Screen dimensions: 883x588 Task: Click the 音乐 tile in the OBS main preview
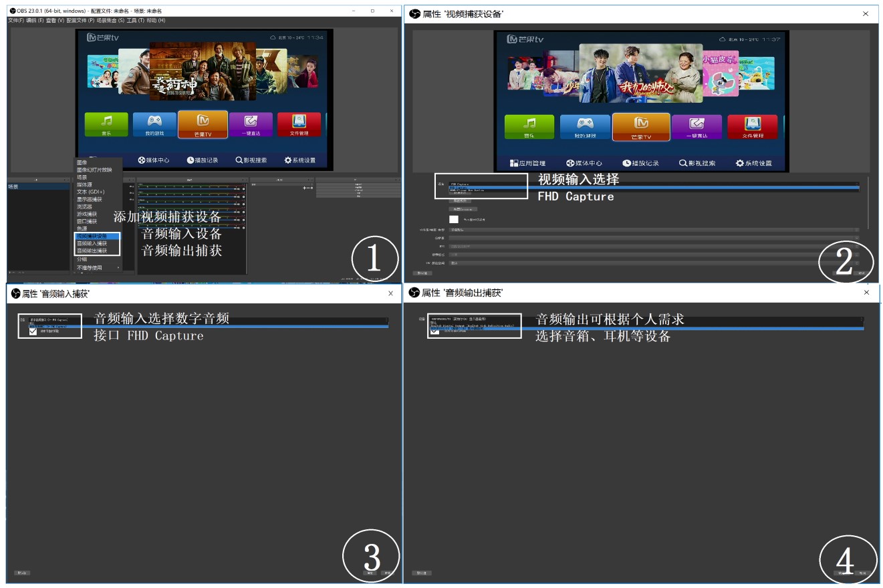point(105,124)
